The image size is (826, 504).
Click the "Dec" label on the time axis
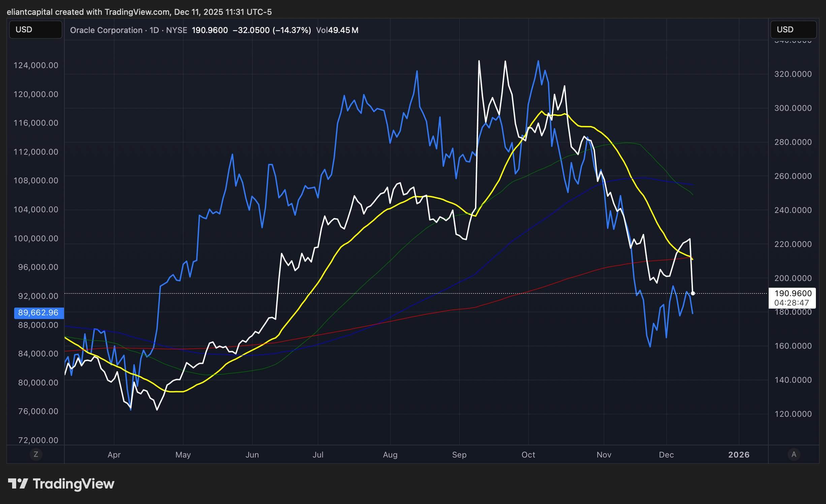point(666,454)
